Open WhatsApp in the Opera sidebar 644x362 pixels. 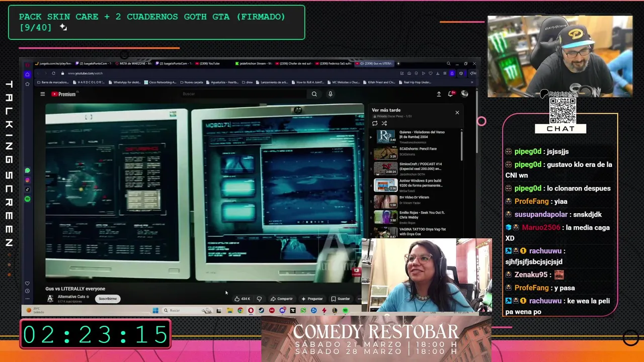[27, 170]
